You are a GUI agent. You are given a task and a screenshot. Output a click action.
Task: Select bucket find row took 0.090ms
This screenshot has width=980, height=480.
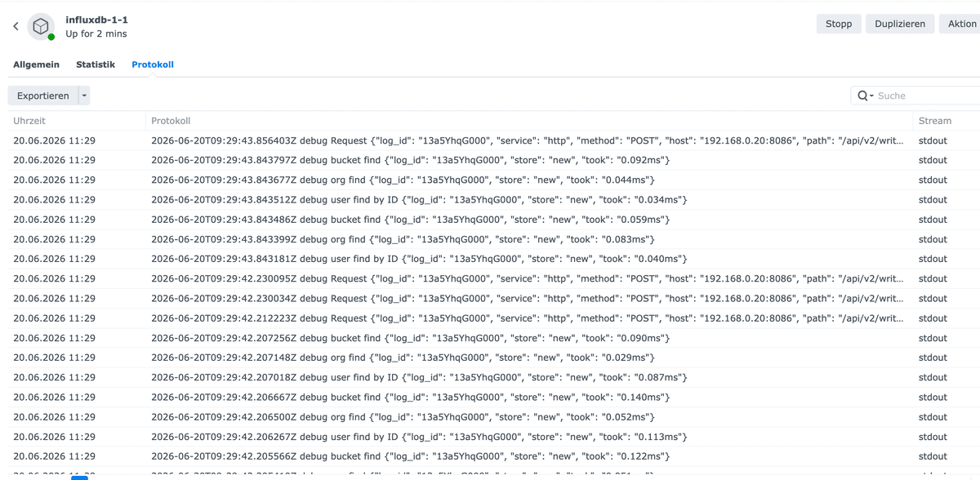493,338
